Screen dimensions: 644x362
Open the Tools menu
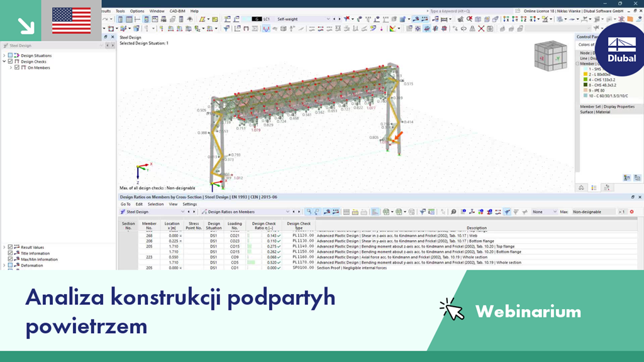120,11
